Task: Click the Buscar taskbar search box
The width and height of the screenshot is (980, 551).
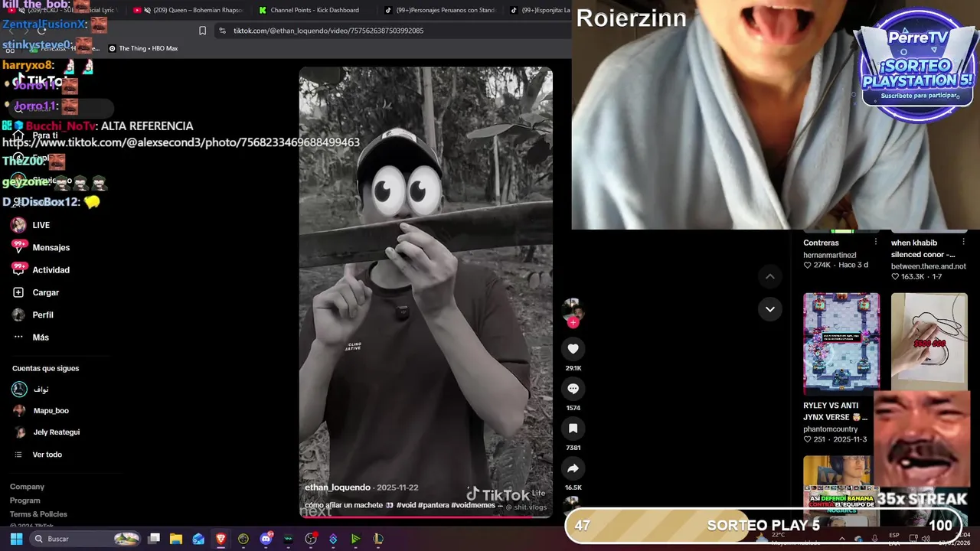Action: coord(85,539)
